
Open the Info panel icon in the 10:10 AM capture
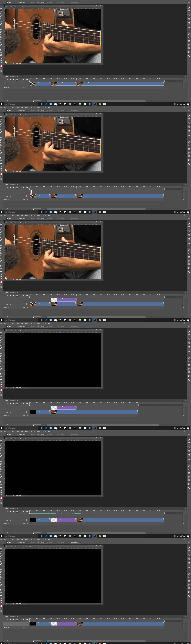click(189, 123)
